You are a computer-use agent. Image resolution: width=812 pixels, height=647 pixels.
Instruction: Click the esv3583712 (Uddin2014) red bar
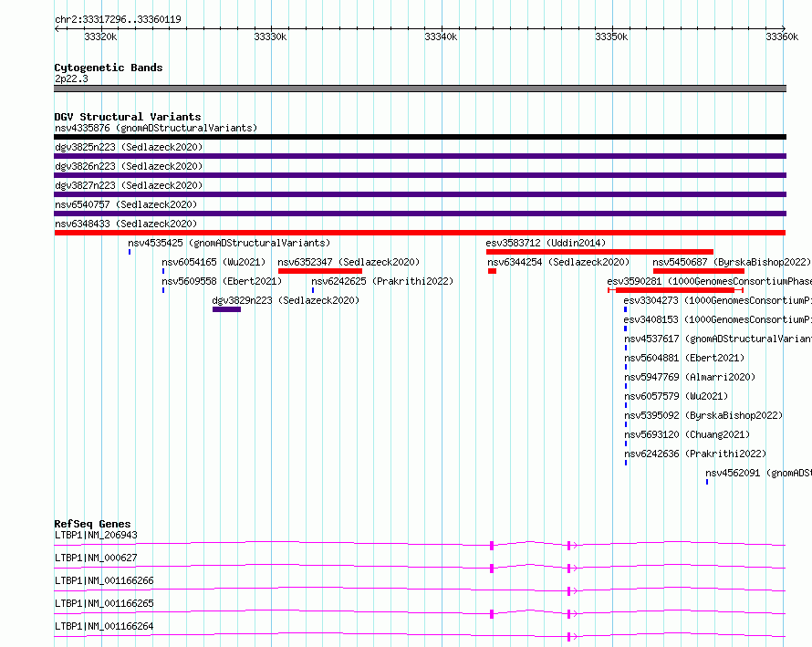[x=599, y=252]
